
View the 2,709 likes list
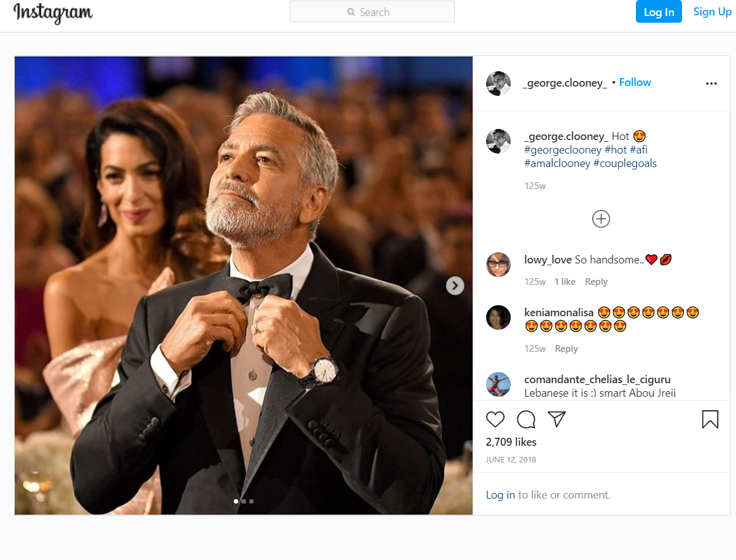tap(511, 442)
